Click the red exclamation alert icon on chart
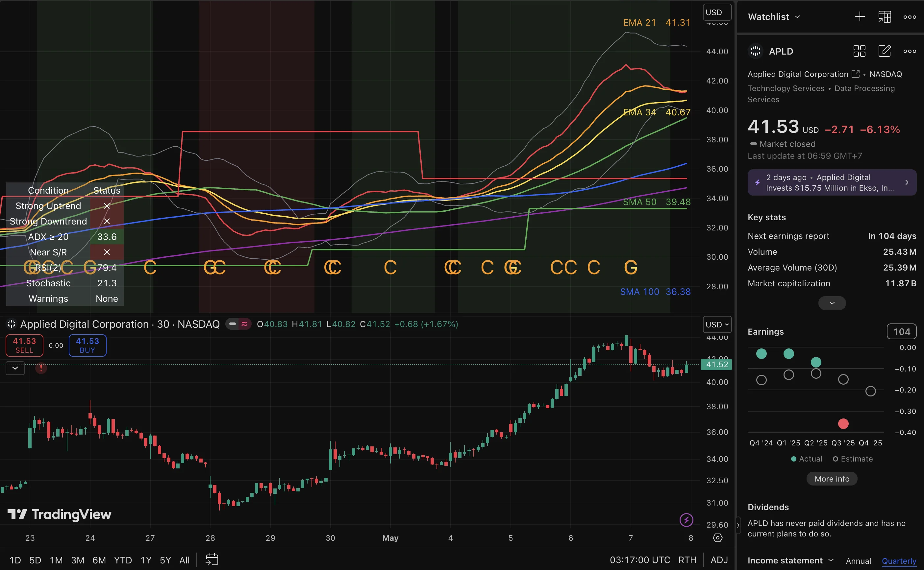 (x=41, y=368)
